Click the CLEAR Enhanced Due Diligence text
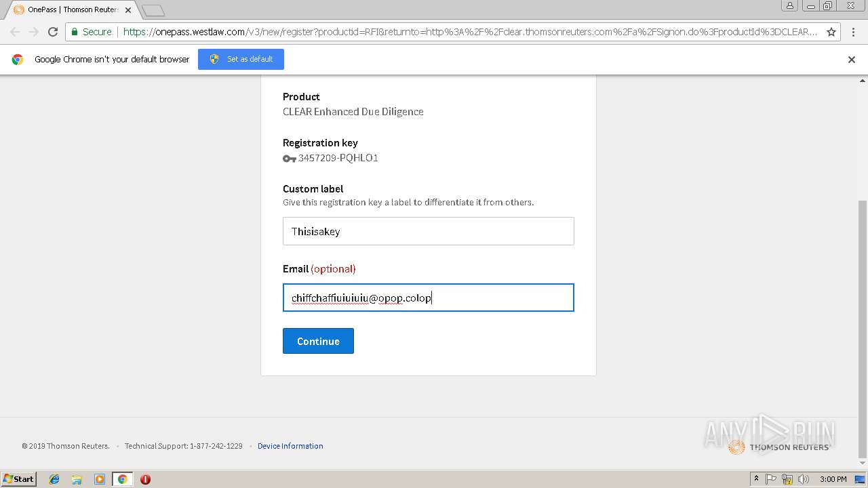Image resolution: width=868 pixels, height=488 pixels. (353, 112)
